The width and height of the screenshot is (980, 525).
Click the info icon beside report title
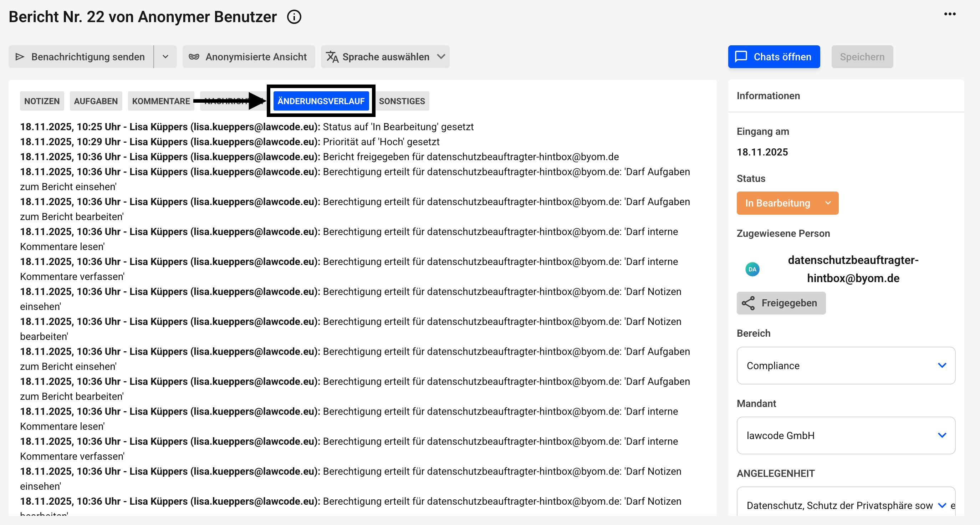coord(294,17)
